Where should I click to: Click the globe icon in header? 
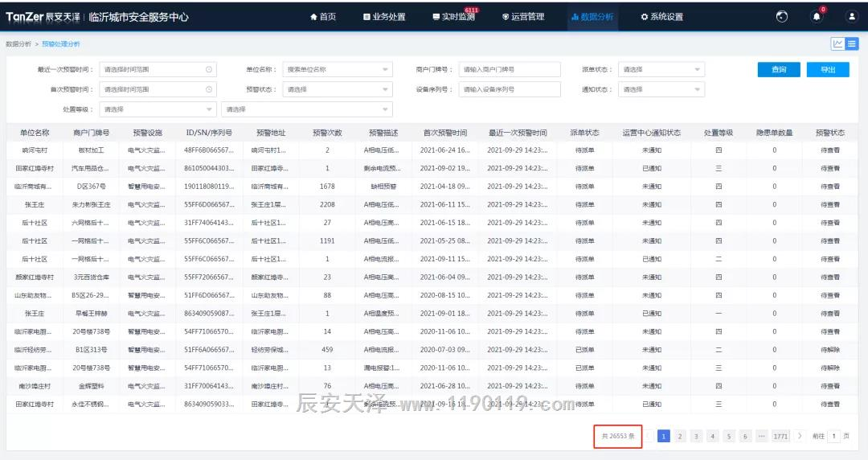[x=782, y=17]
